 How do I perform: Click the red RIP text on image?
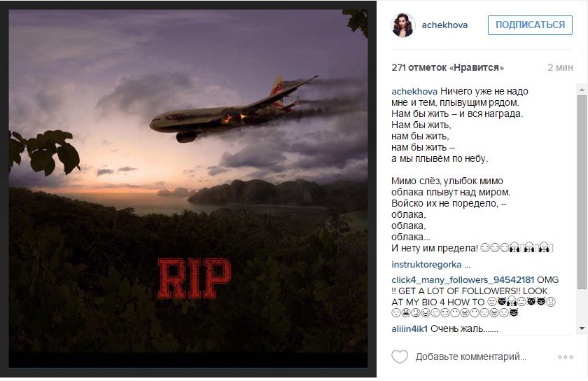pyautogui.click(x=194, y=278)
